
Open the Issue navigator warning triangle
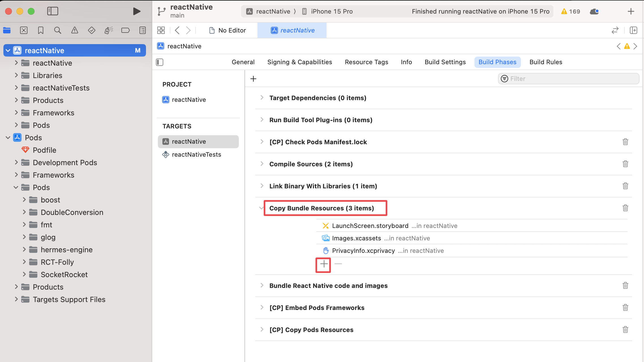[75, 30]
